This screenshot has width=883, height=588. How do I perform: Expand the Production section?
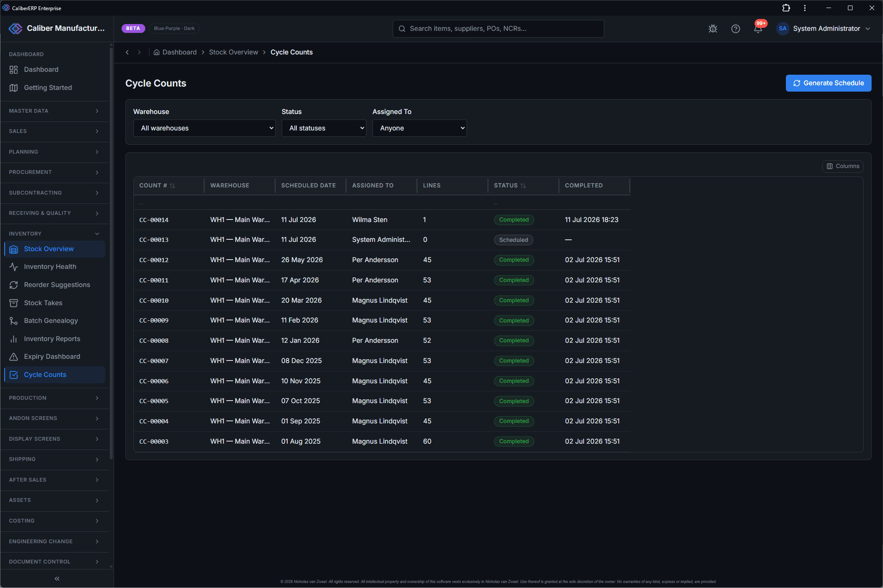tap(54, 398)
